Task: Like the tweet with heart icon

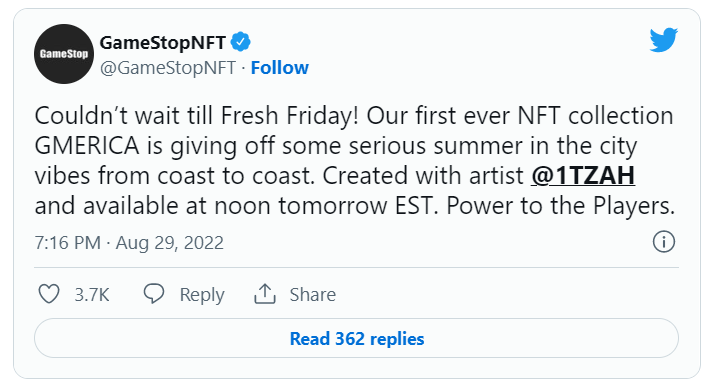Action: pos(49,294)
